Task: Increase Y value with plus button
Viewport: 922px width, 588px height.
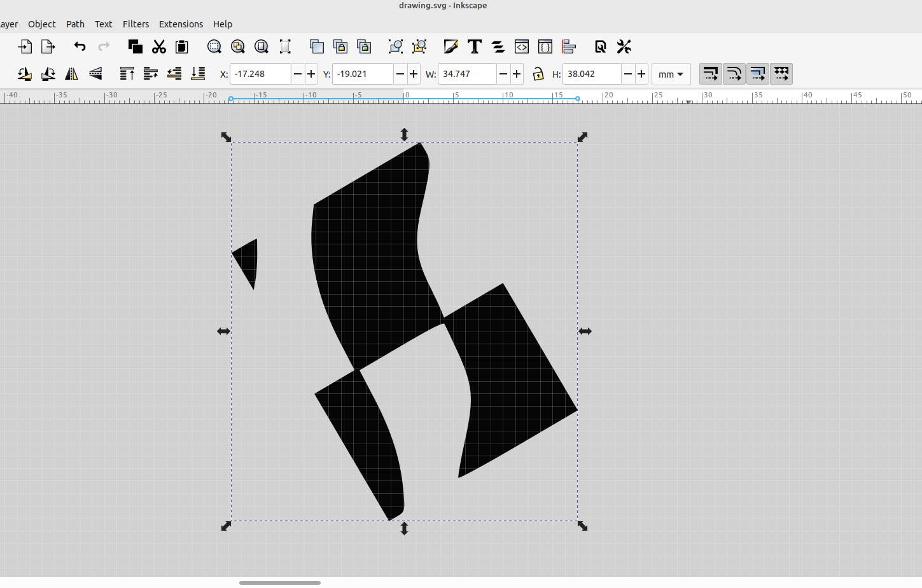Action: (414, 74)
